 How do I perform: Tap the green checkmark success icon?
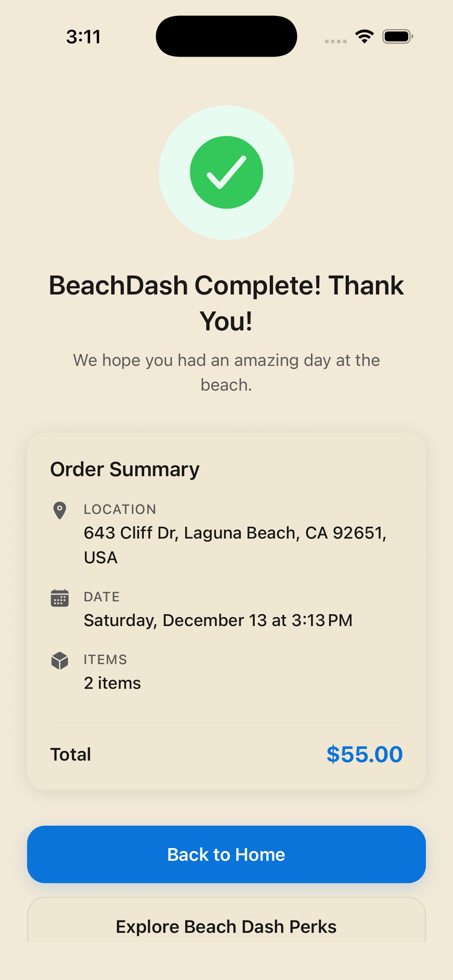click(226, 172)
